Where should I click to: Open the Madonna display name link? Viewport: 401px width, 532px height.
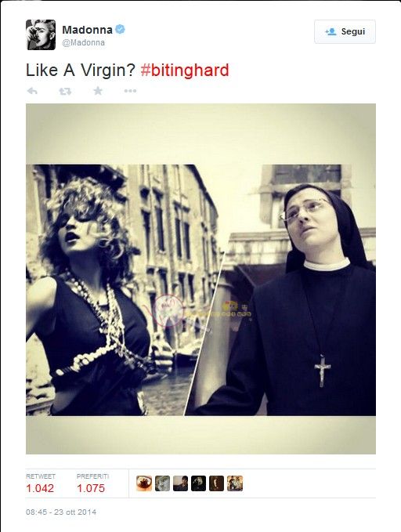(x=87, y=30)
